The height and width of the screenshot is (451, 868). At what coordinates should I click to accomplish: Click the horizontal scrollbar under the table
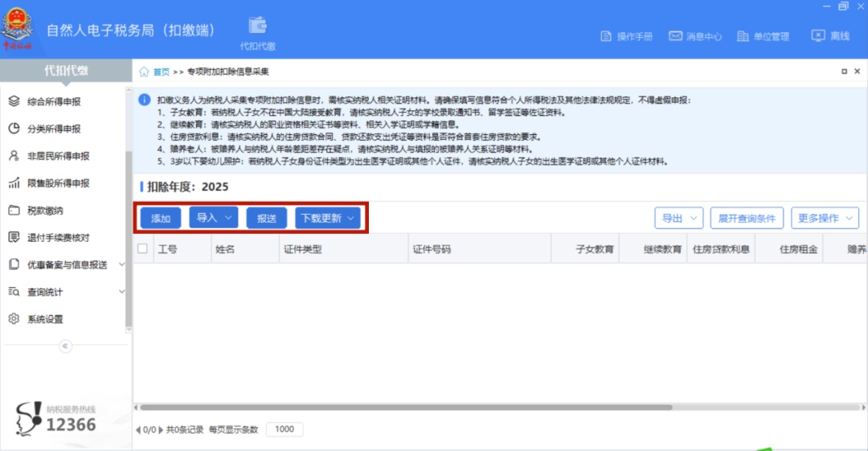point(407,408)
